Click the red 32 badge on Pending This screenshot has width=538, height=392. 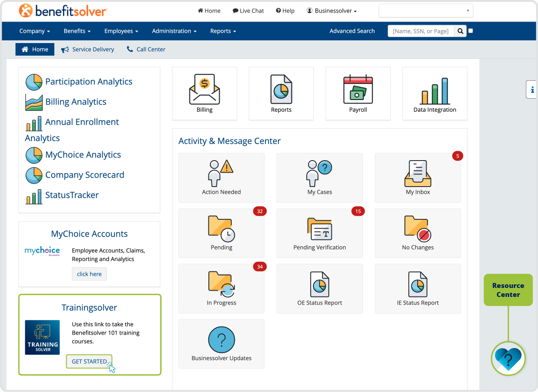pyautogui.click(x=260, y=211)
